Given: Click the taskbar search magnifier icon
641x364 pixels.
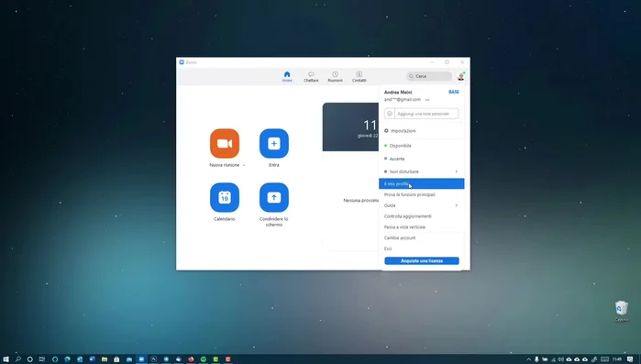Looking at the screenshot, I should click(x=18, y=359).
